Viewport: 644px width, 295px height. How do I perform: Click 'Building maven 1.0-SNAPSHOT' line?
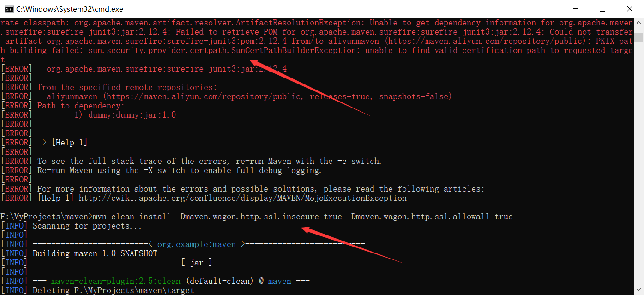click(x=95, y=253)
